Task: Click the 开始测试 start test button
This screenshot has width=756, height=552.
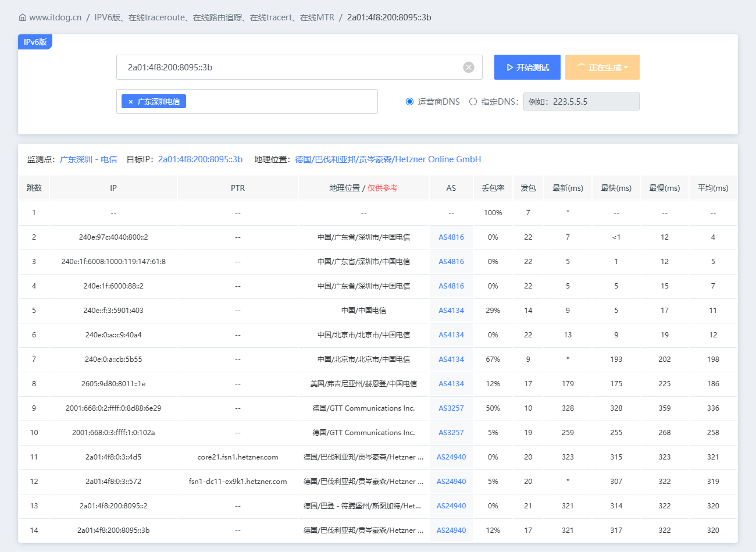Action: pyautogui.click(x=527, y=67)
